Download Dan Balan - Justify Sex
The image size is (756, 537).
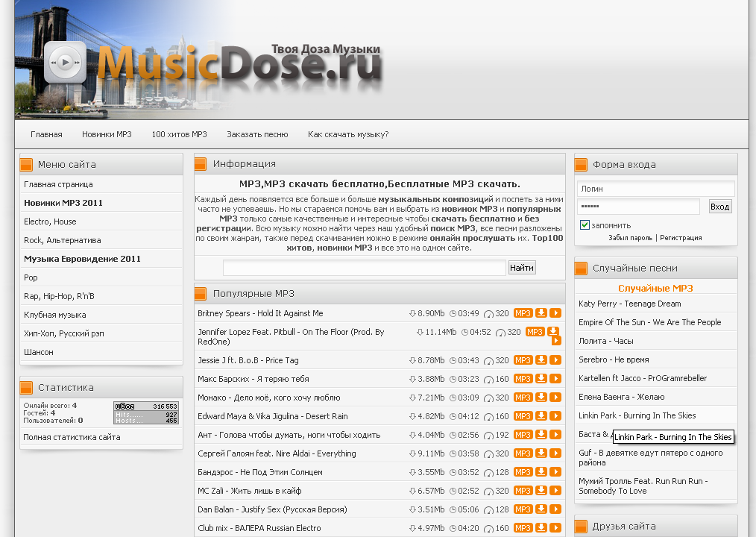[541, 509]
